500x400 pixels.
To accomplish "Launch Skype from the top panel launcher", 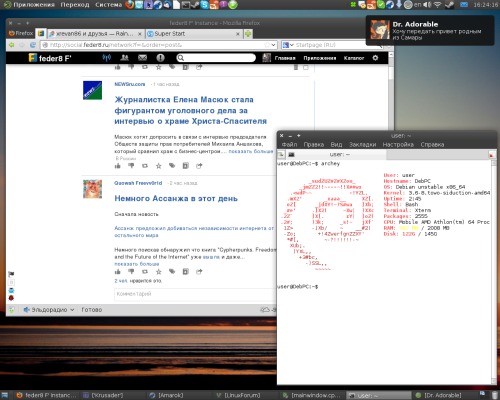I will 205,5.
